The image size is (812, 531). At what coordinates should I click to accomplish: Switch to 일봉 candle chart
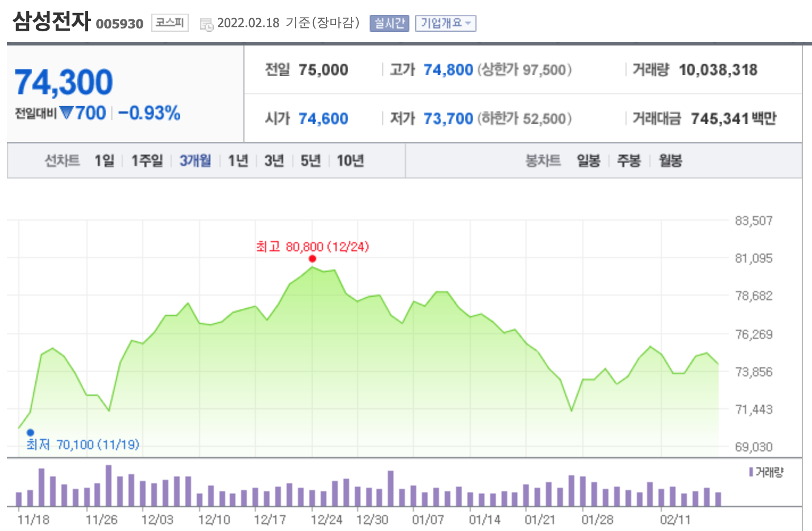click(589, 161)
